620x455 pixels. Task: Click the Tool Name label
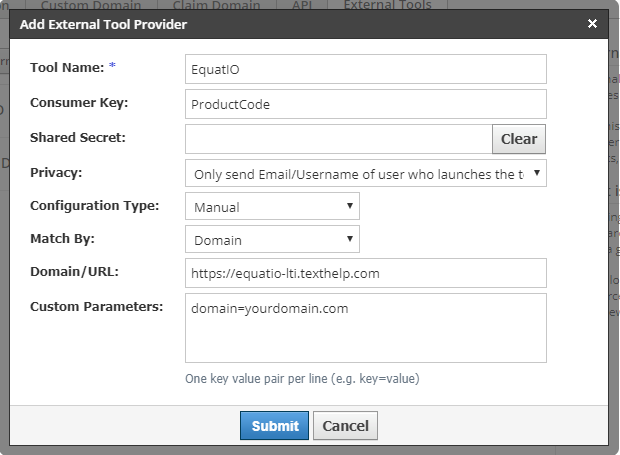pos(67,67)
